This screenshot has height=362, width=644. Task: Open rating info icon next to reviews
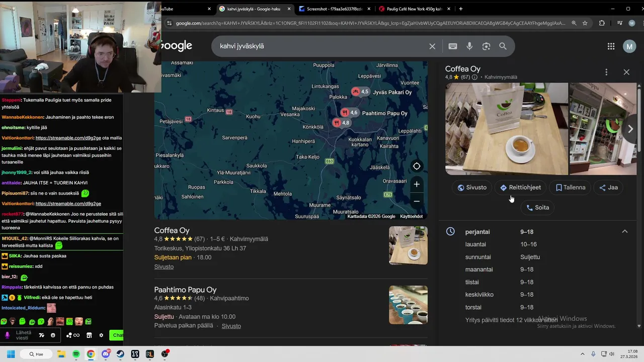pos(474,77)
